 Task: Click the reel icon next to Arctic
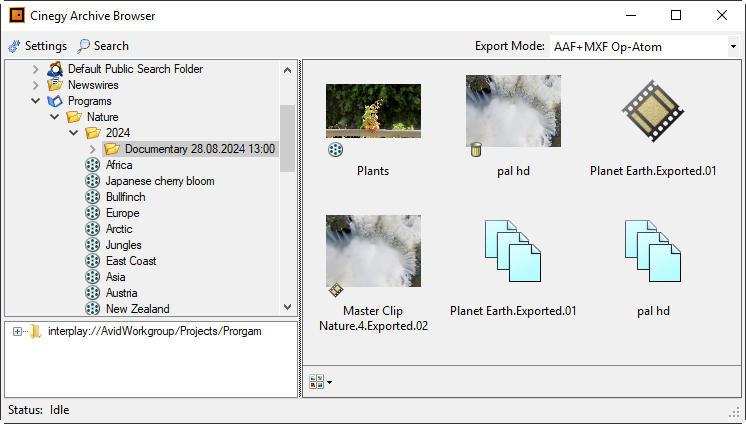[92, 229]
